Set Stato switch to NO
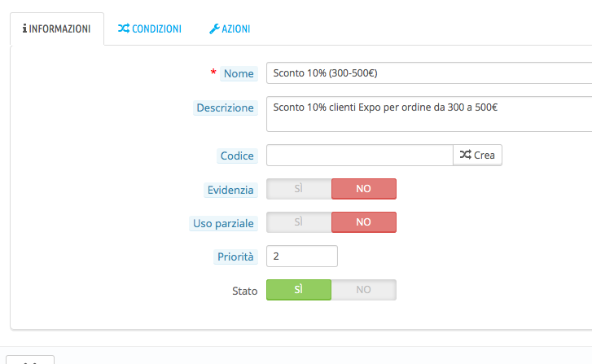The image size is (592, 364). 363,290
